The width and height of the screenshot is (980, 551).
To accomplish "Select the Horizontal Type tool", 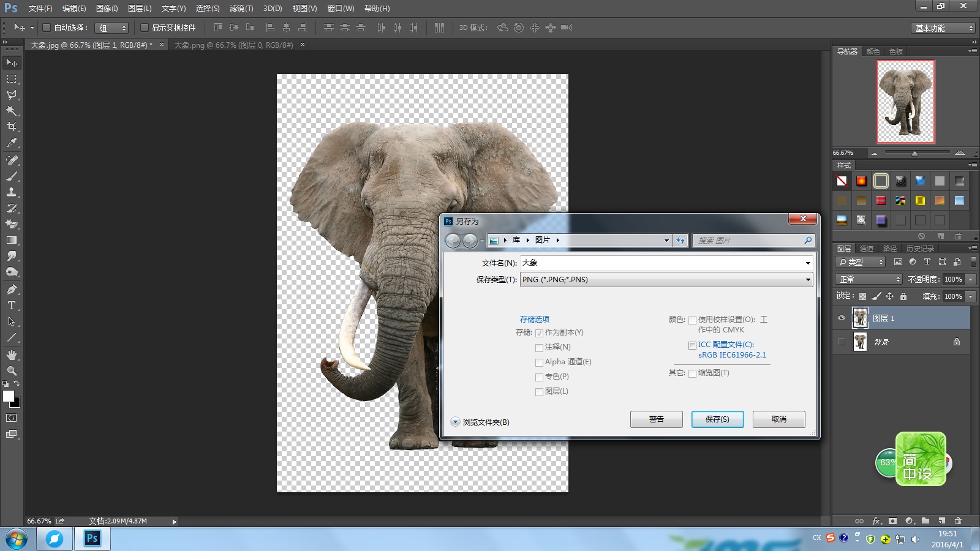I will 12,305.
